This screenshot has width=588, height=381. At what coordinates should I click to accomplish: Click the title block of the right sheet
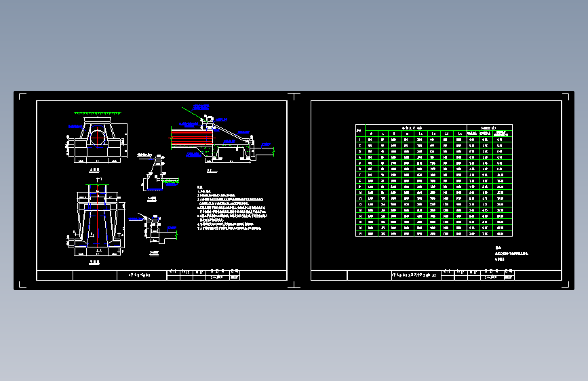click(436, 275)
